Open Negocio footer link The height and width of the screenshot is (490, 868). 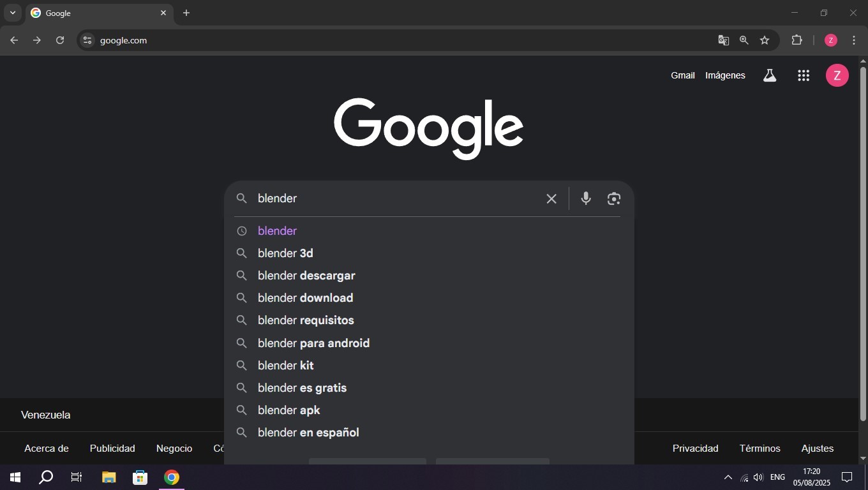click(174, 449)
